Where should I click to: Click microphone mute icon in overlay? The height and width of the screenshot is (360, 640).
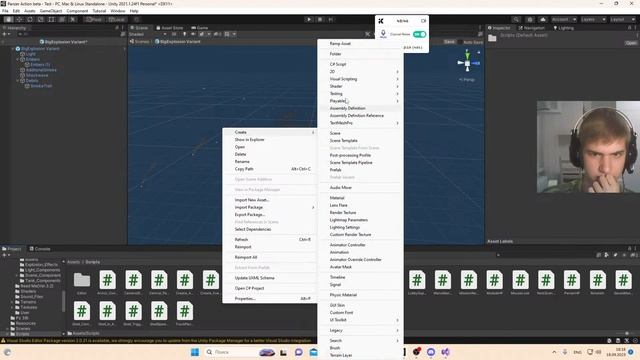pyautogui.click(x=383, y=34)
